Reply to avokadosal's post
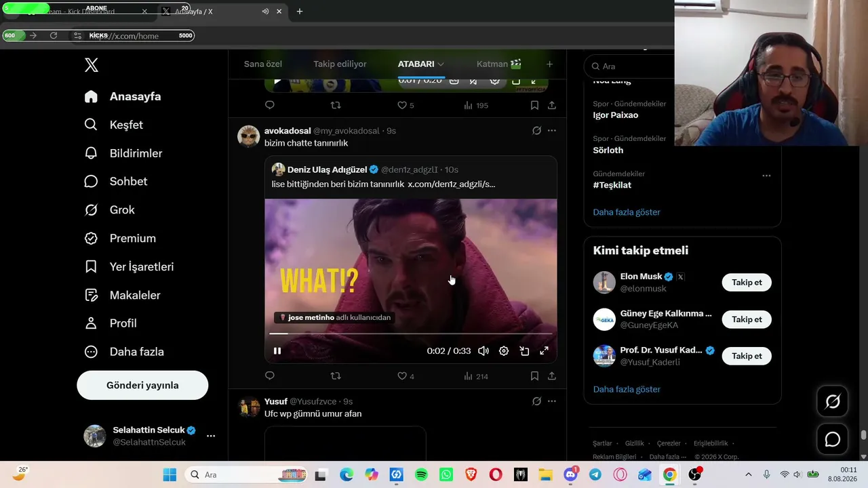This screenshot has width=868, height=488. tap(270, 375)
